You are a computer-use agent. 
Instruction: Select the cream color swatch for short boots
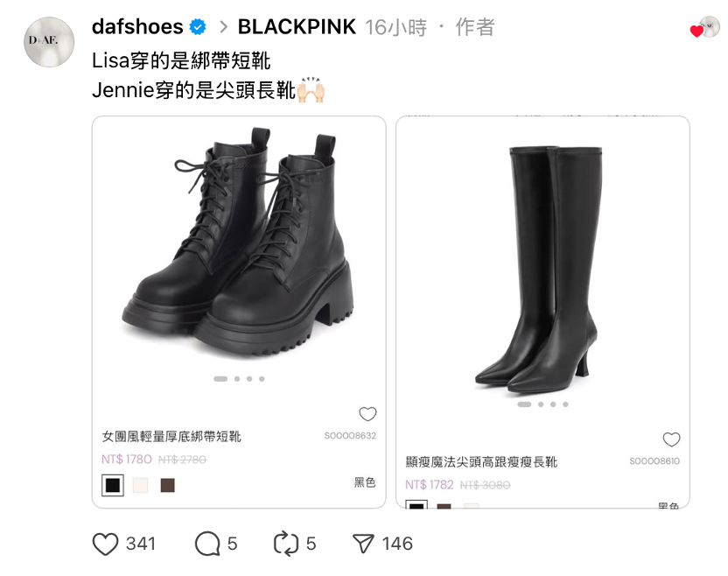(x=140, y=486)
